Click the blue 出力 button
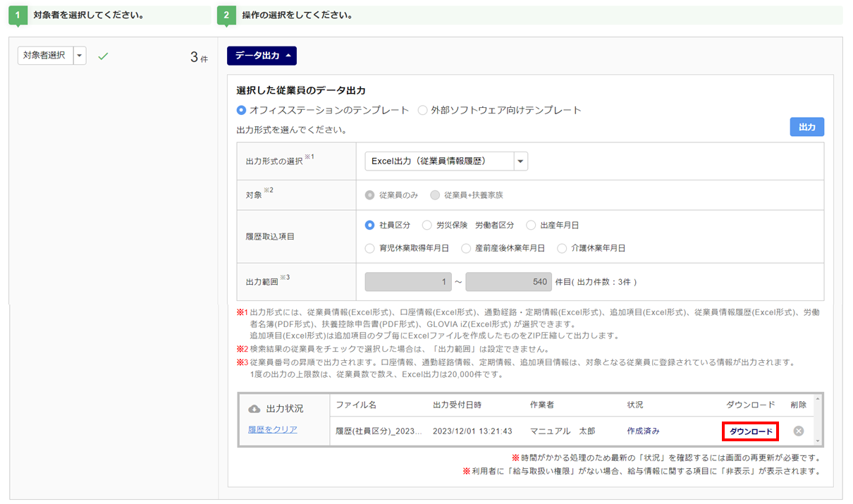This screenshot has height=504, width=853. point(807,127)
